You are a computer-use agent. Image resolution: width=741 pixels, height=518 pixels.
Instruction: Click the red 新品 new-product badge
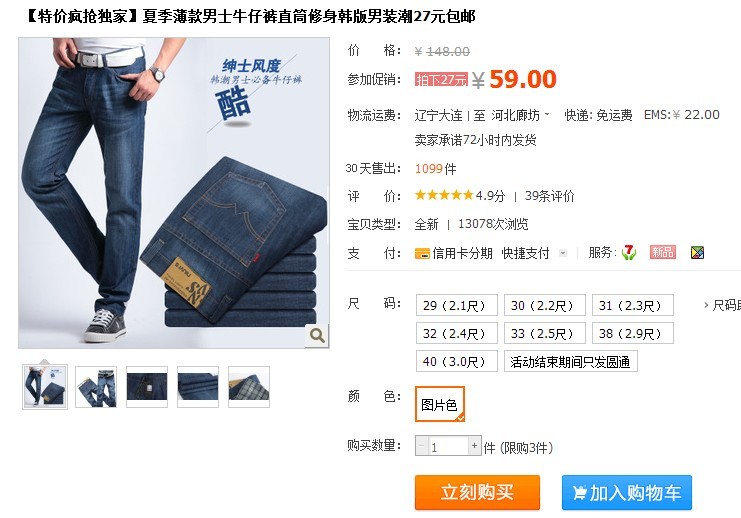point(663,252)
